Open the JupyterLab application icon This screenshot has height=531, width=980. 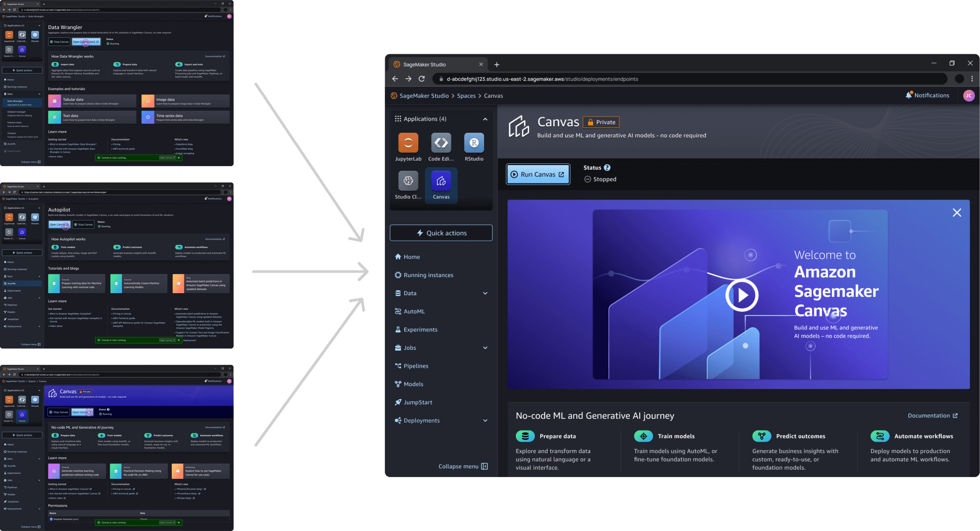[x=408, y=143]
